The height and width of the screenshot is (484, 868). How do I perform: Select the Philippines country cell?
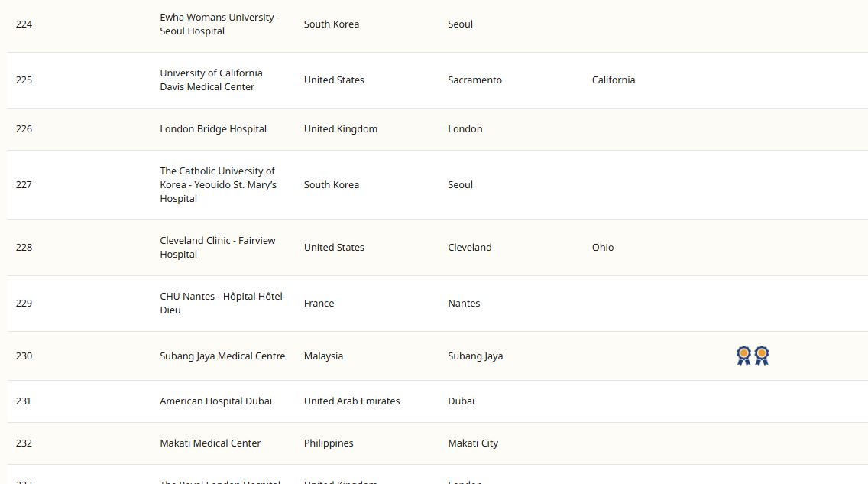click(329, 443)
